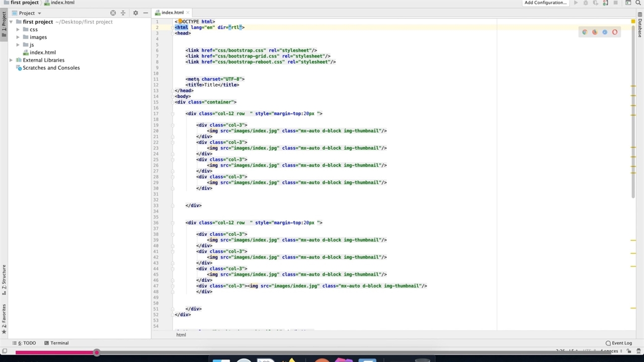The height and width of the screenshot is (362, 644).
Task: Hide the Project panel with minus icon
Action: coord(145,13)
